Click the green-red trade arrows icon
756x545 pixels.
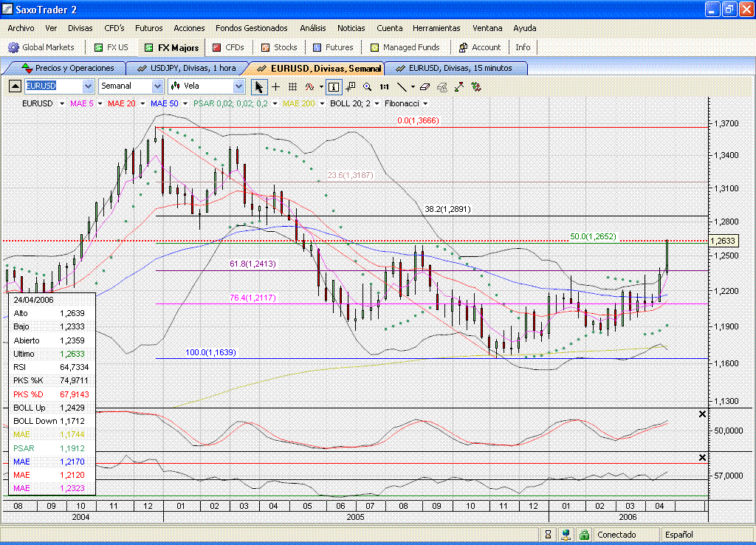pyautogui.click(x=476, y=87)
